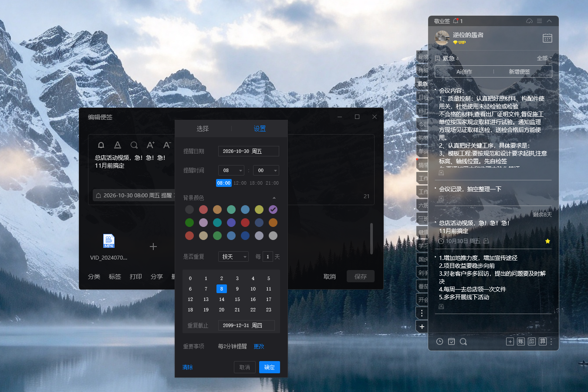Open the Ai创作 tab
Image resolution: width=588 pixels, height=392 pixels.
(464, 71)
